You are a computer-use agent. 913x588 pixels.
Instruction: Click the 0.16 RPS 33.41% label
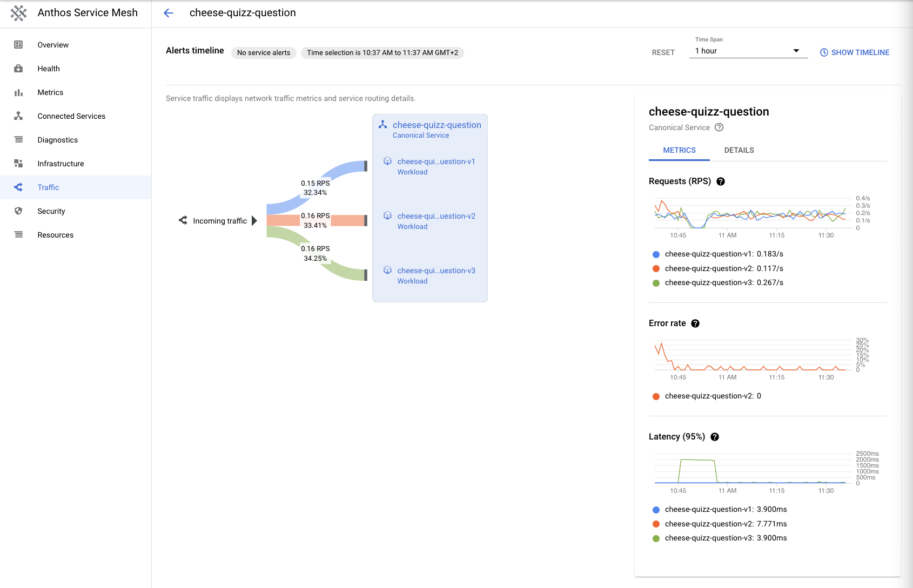315,220
